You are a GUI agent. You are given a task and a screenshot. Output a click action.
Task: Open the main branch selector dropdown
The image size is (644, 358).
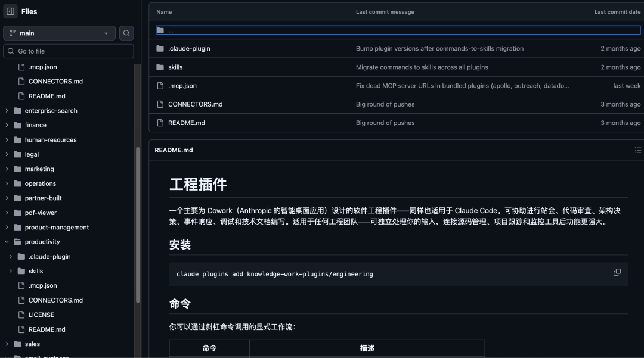click(59, 33)
